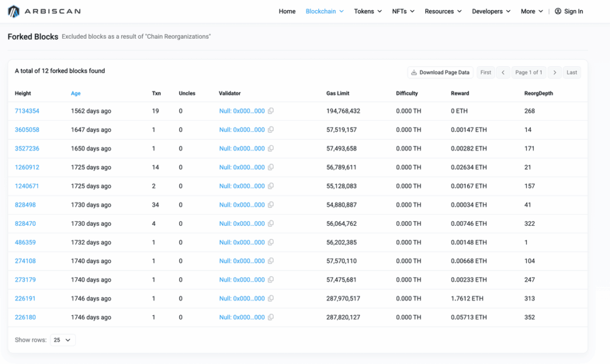Open block 828498 details
This screenshot has width=610, height=364.
(x=25, y=204)
